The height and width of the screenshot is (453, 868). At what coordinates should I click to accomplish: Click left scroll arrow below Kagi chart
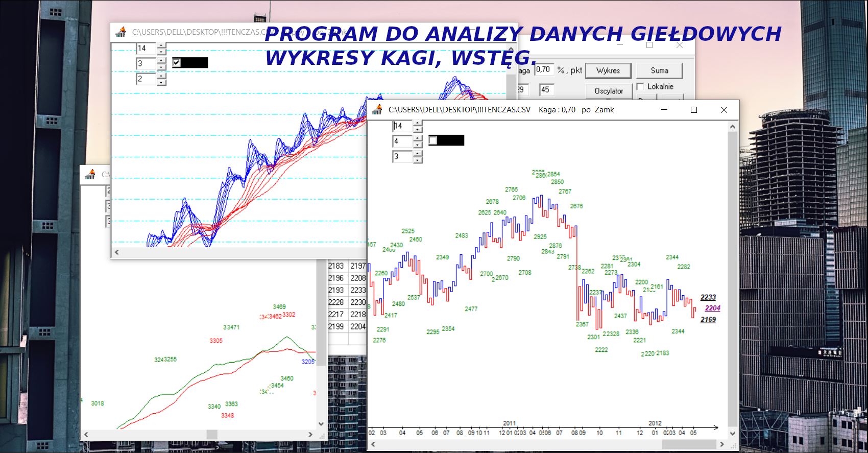(373, 444)
